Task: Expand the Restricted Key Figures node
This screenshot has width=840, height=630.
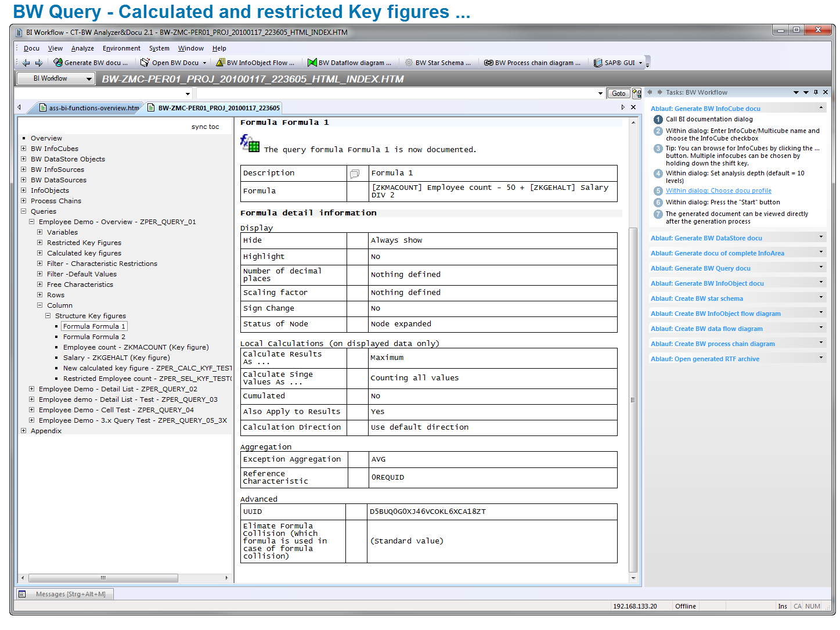Action: (x=40, y=243)
